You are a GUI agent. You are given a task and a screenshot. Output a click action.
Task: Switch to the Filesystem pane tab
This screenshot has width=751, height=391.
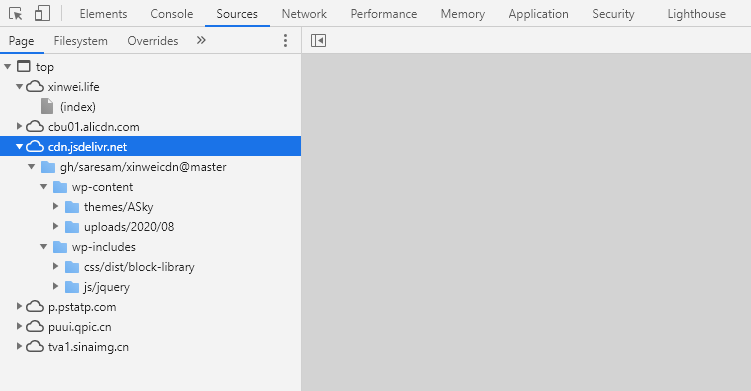pyautogui.click(x=80, y=41)
